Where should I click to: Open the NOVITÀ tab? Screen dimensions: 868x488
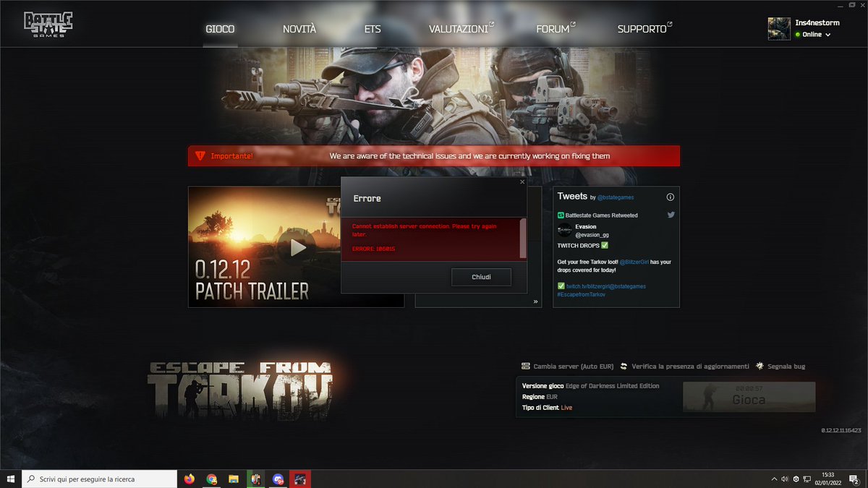pos(299,29)
